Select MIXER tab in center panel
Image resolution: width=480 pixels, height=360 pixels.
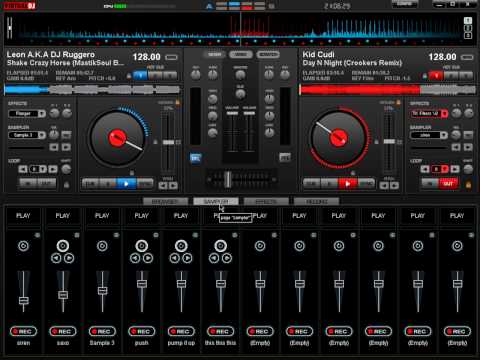coord(215,54)
